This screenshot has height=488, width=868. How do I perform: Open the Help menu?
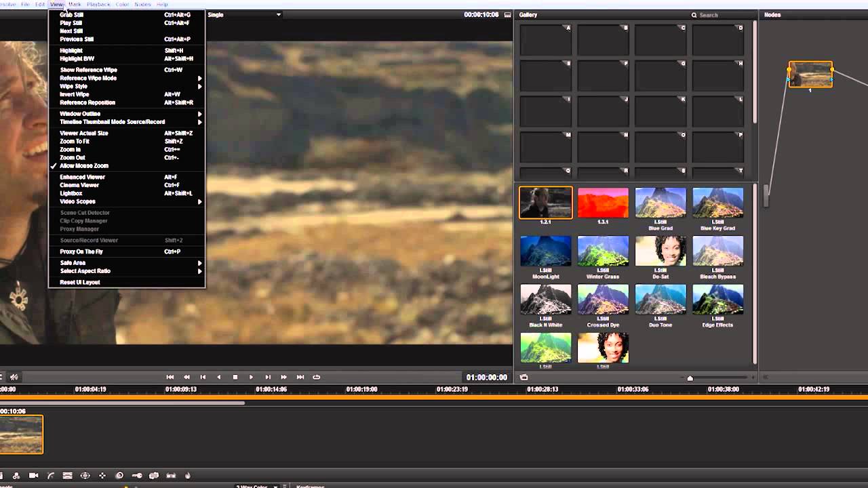tap(162, 5)
